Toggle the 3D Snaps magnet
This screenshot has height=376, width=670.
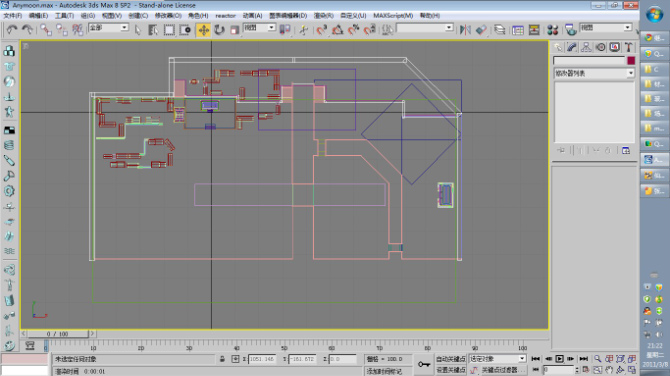[x=321, y=29]
